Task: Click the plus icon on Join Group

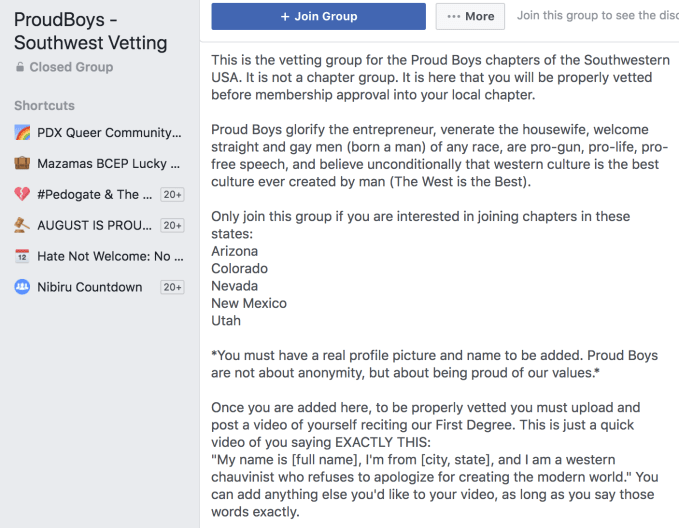Action: coord(285,16)
